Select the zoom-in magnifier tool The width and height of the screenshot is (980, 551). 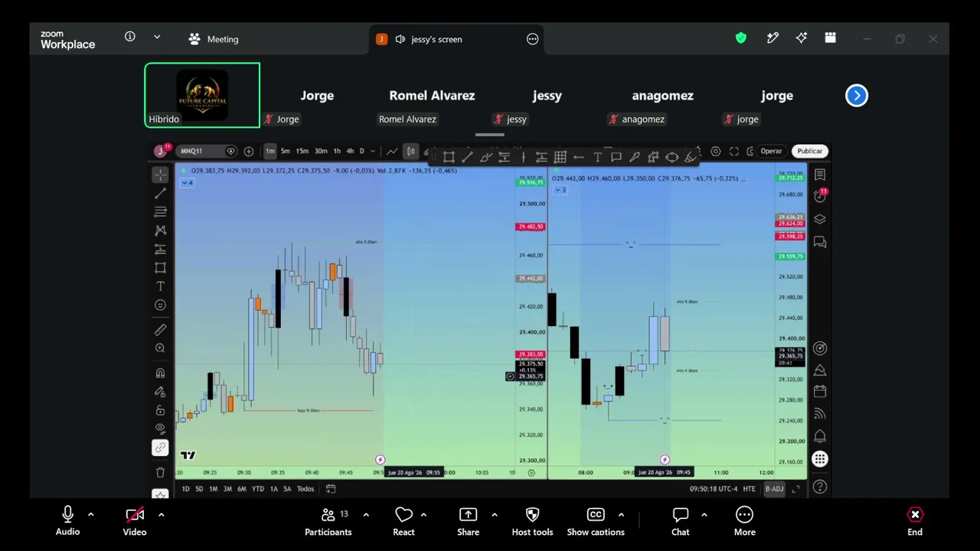point(160,348)
